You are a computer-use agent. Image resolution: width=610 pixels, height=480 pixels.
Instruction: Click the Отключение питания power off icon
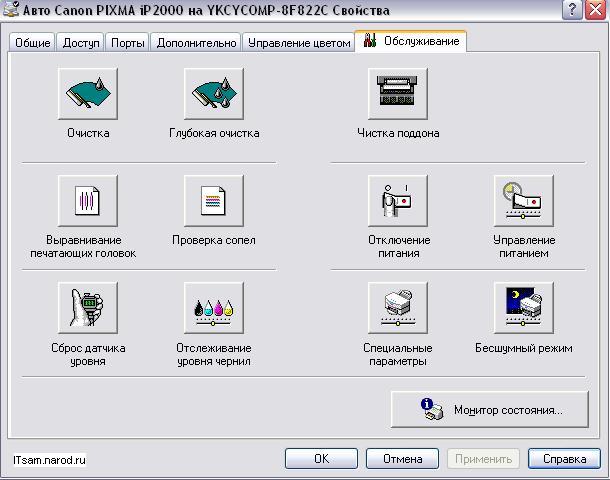[x=398, y=201]
